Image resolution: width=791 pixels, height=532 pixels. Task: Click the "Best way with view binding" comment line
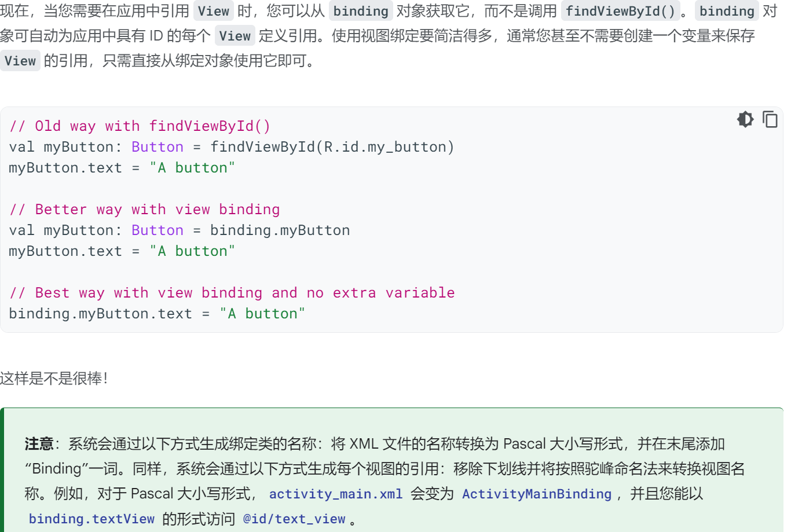[232, 293]
